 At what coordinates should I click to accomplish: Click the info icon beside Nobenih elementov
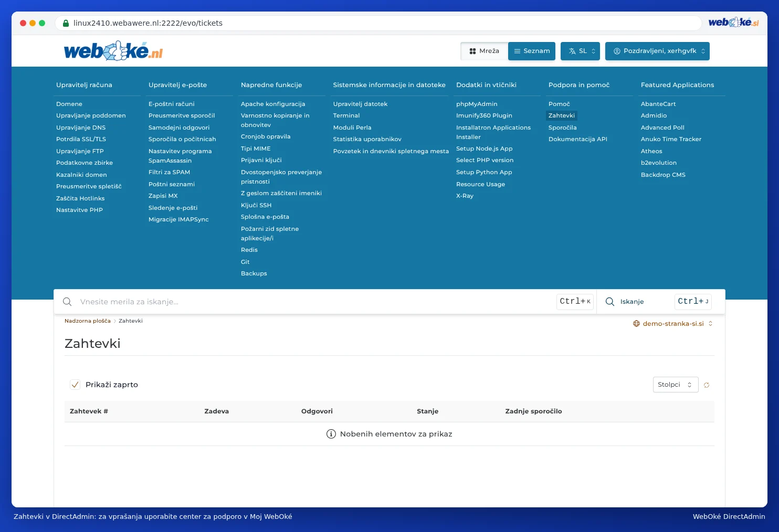pyautogui.click(x=331, y=434)
